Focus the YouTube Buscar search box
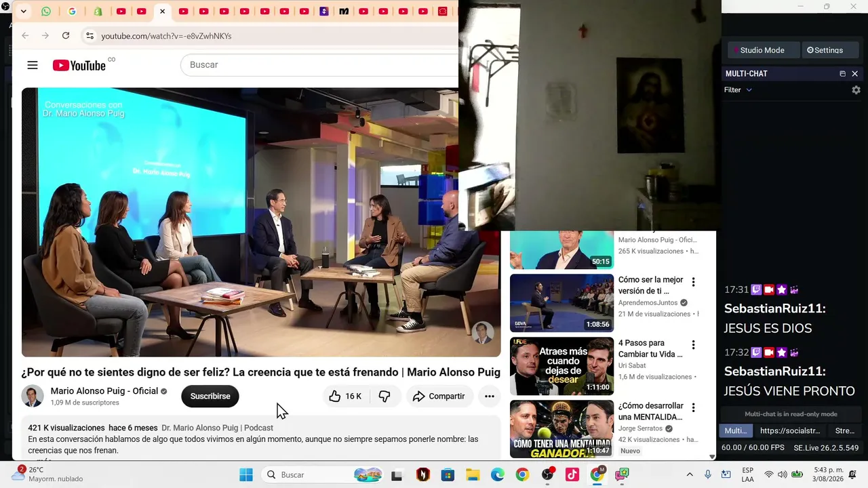Screen dimensions: 868x488 (319, 65)
